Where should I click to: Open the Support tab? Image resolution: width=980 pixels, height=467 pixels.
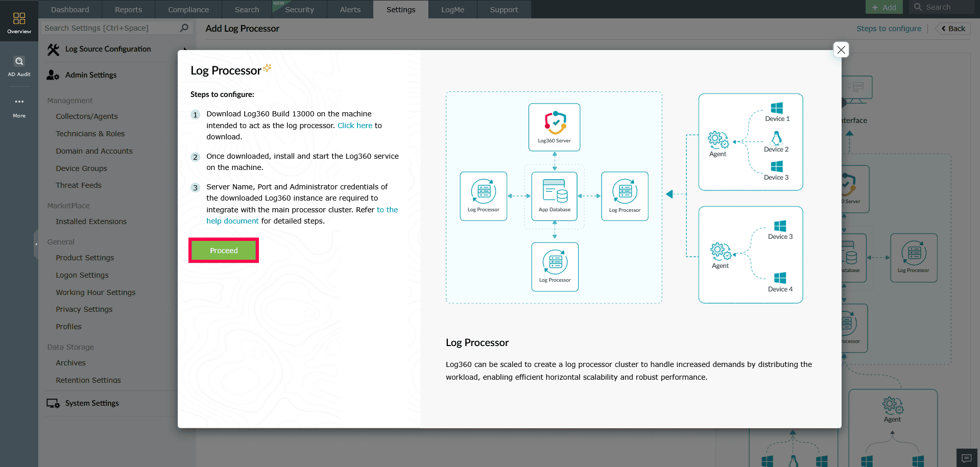[504, 9]
